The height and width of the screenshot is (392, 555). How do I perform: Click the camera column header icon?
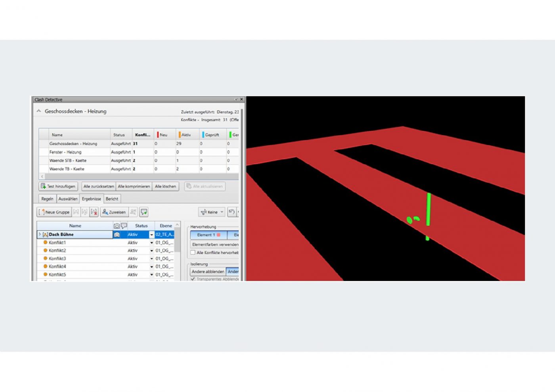pos(117,226)
